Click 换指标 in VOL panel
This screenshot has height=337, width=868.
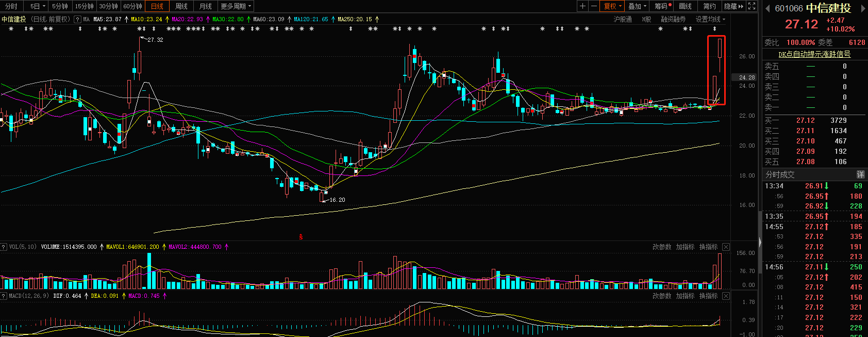pos(708,247)
